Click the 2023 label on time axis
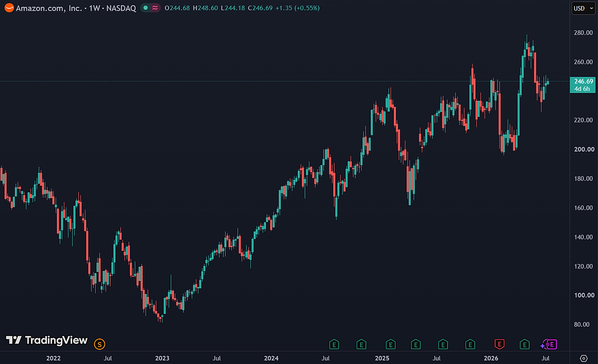Screen dimensions: 598x364 pyautogui.click(x=162, y=358)
